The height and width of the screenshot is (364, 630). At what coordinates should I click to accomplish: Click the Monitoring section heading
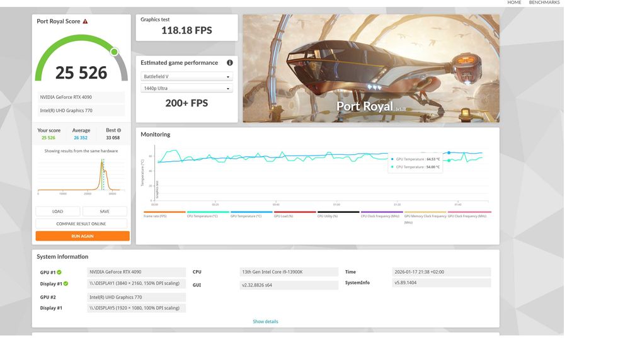(156, 135)
